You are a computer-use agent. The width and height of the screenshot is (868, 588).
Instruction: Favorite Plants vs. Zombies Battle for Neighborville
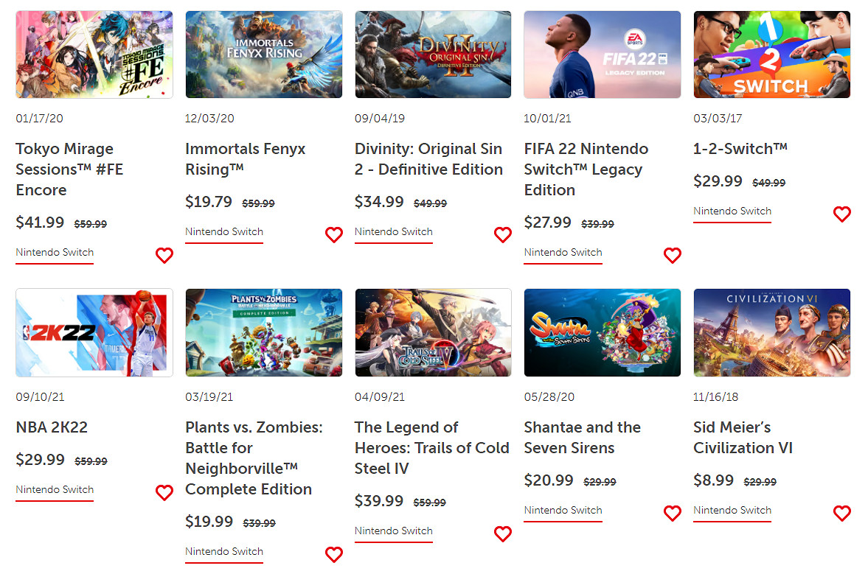[x=334, y=555]
